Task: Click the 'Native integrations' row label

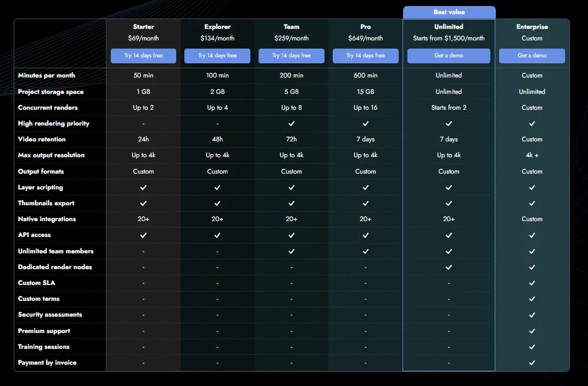Action: point(47,219)
